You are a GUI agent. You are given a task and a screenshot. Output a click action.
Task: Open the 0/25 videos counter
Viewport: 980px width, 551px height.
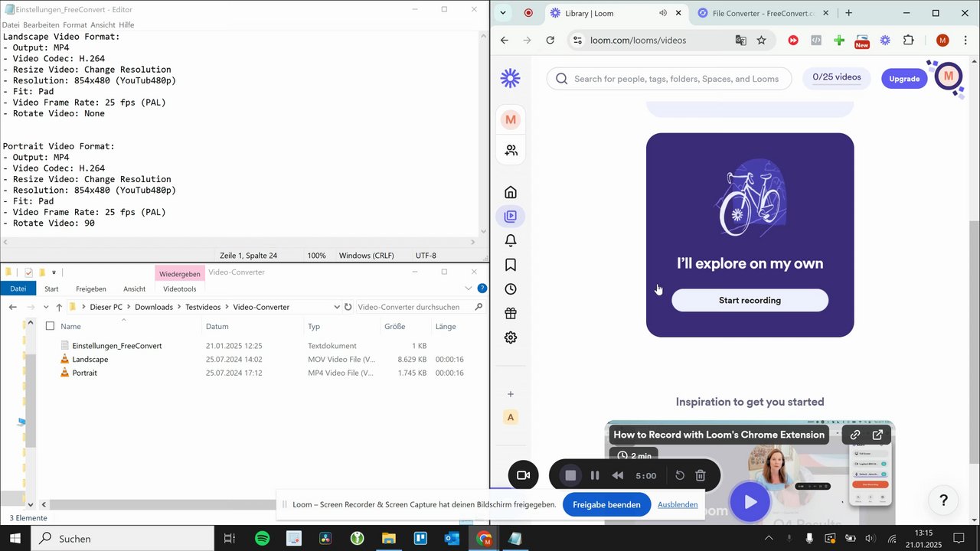click(837, 77)
